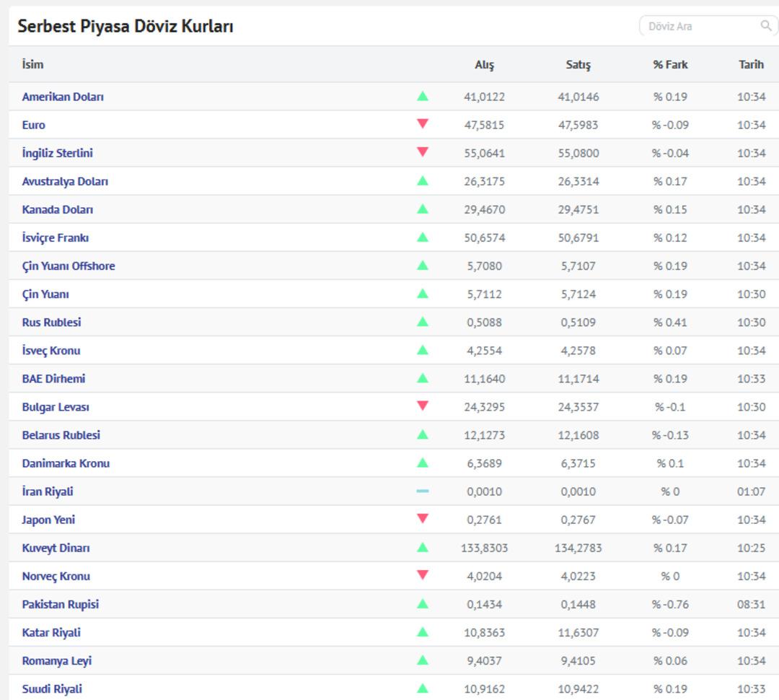
Task: Click up arrow in Katar Riyali row
Action: click(422, 632)
